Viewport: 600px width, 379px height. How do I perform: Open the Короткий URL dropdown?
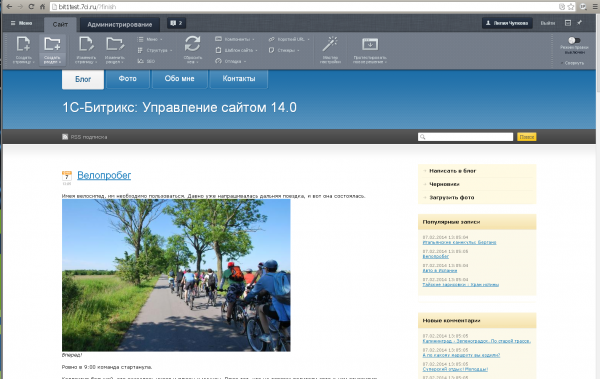[x=289, y=39]
